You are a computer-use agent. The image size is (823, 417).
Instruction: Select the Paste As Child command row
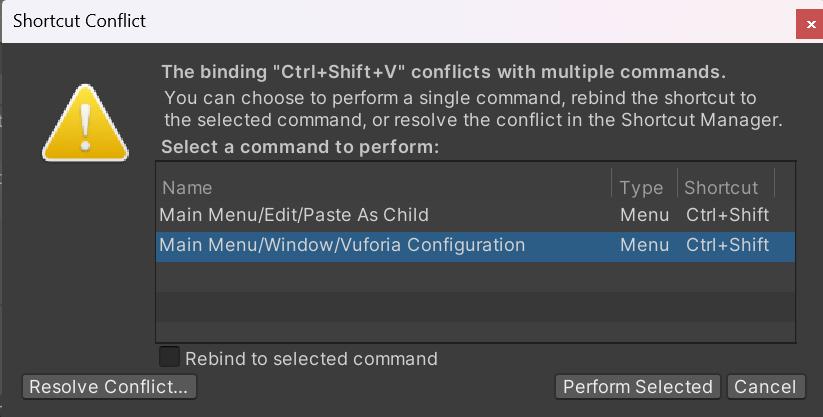[476, 215]
